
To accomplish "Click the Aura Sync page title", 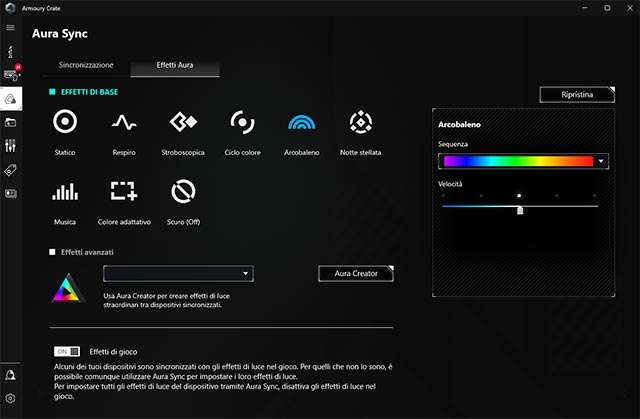I will pyautogui.click(x=60, y=34).
